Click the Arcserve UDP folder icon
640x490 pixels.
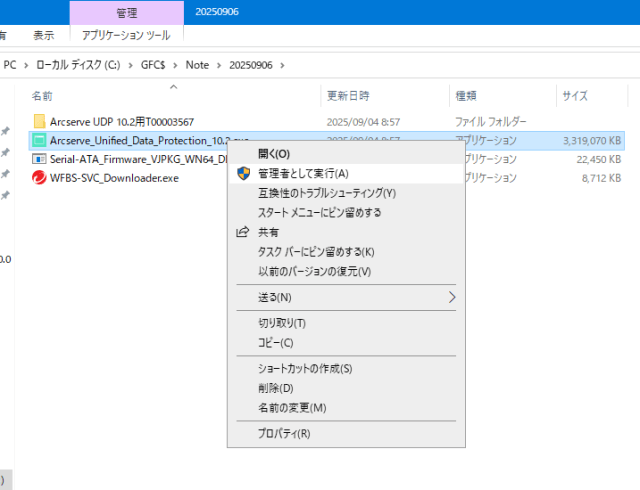pos(40,121)
